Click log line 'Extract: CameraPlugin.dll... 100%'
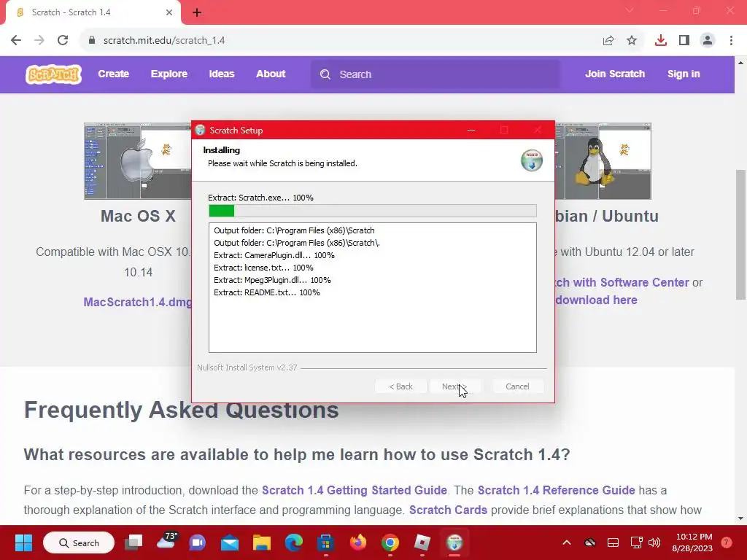This screenshot has height=560, width=747. point(274,255)
